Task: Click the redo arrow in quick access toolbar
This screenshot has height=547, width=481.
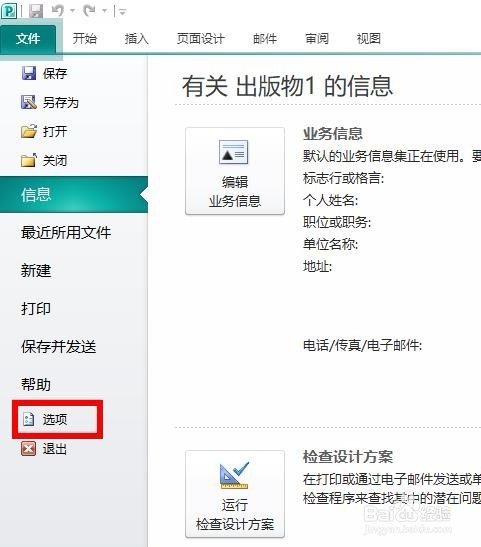Action: (89, 11)
